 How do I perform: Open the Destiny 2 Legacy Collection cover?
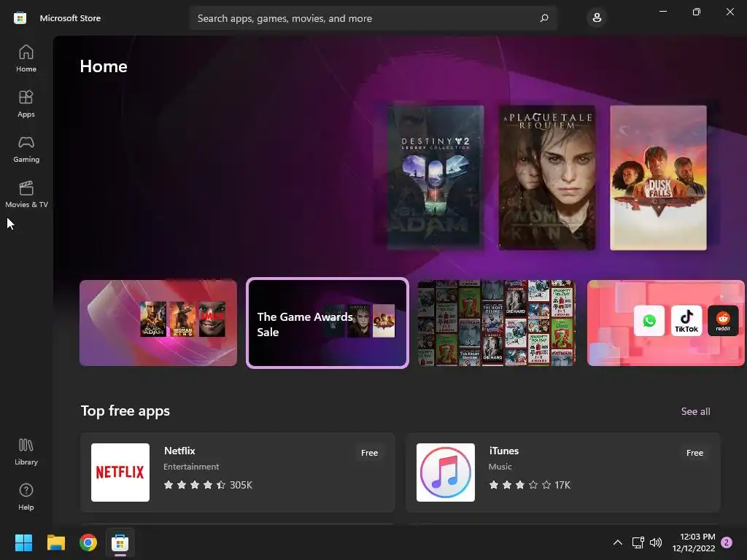click(436, 178)
